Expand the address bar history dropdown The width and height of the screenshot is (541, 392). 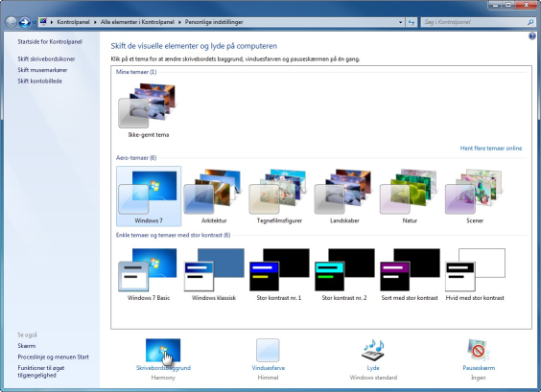[400, 22]
